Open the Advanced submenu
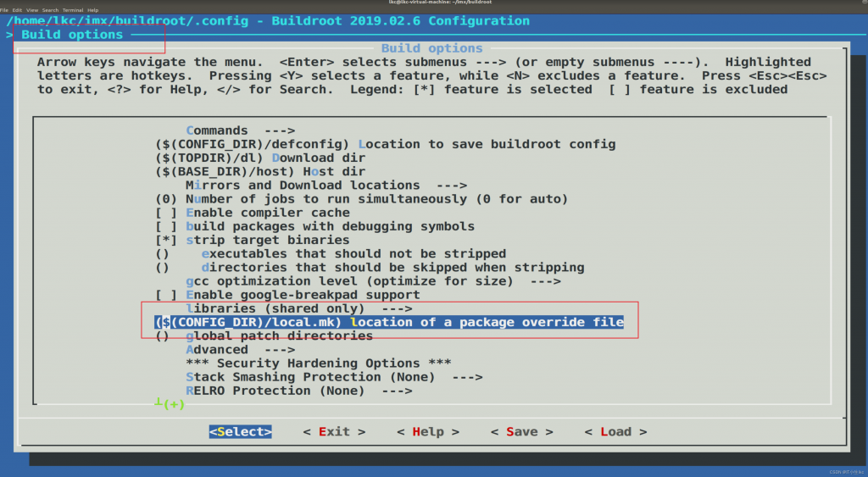Image resolution: width=868 pixels, height=477 pixels. (x=240, y=350)
